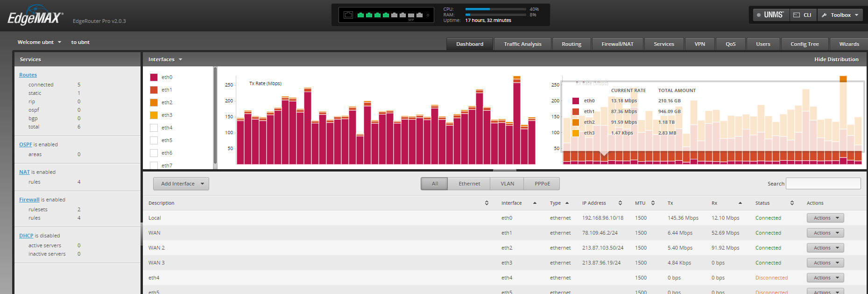The width and height of the screenshot is (868, 294).
Task: Click the Hide Distribution link
Action: coord(836,59)
